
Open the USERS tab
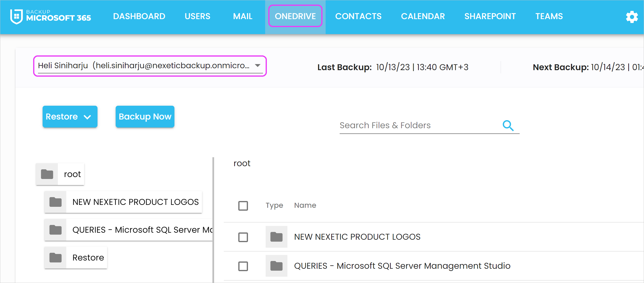[x=197, y=16]
